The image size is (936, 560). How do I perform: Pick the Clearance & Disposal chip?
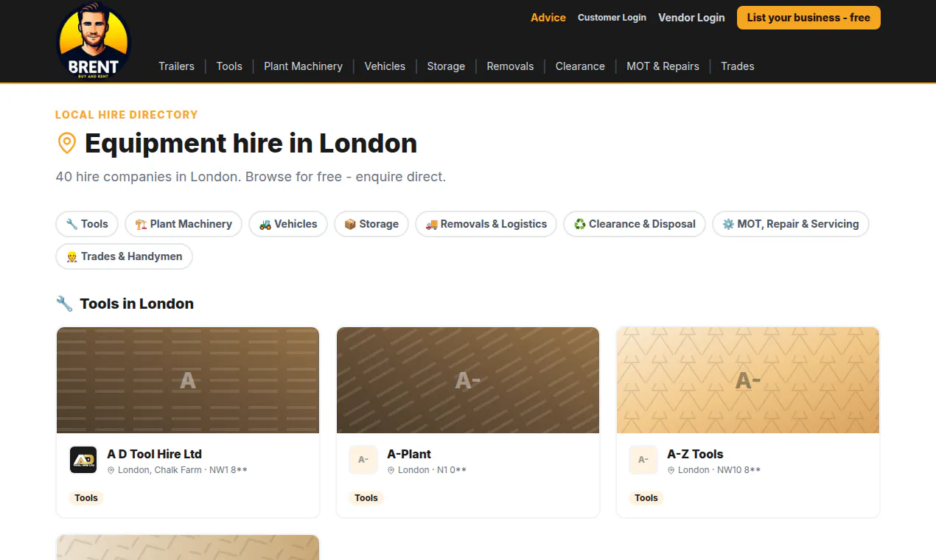[x=635, y=224]
